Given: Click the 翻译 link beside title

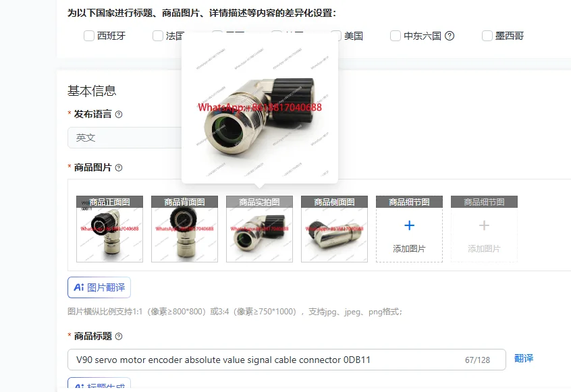Looking at the screenshot, I should (524, 358).
